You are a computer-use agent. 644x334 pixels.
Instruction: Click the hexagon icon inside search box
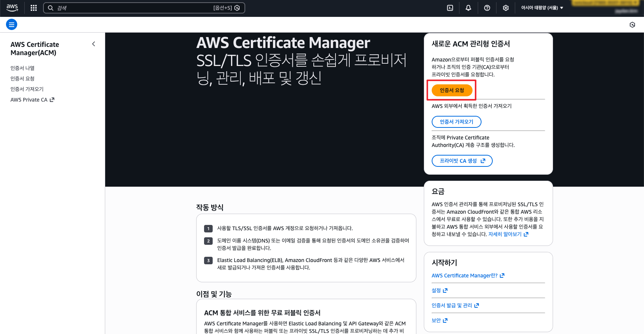237,8
